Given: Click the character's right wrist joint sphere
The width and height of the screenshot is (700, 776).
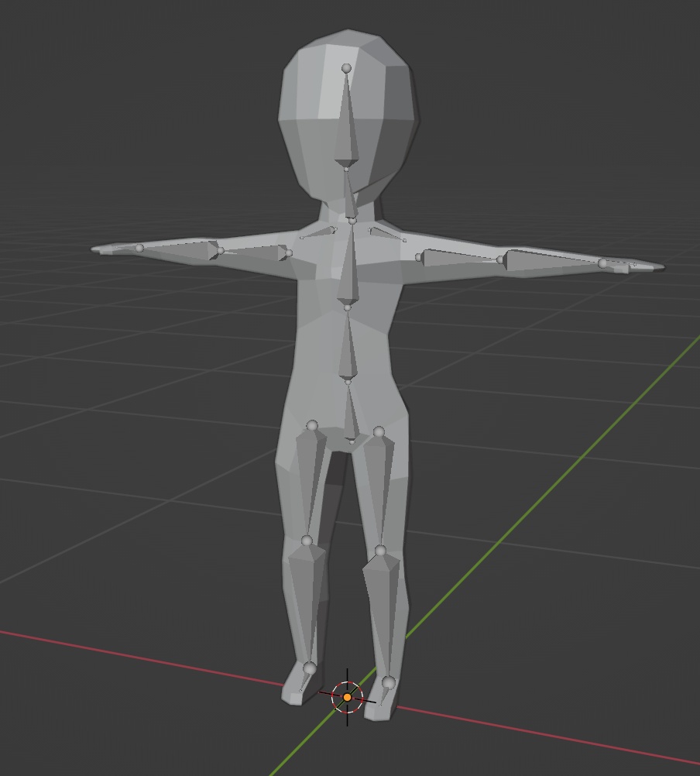Looking at the screenshot, I should pyautogui.click(x=139, y=248).
